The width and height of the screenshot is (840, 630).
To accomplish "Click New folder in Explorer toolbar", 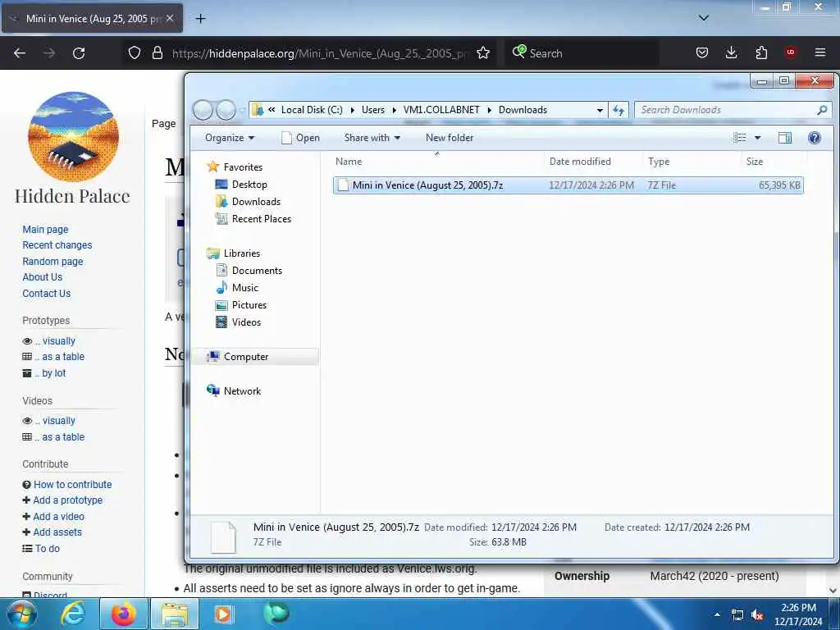I will click(x=450, y=138).
